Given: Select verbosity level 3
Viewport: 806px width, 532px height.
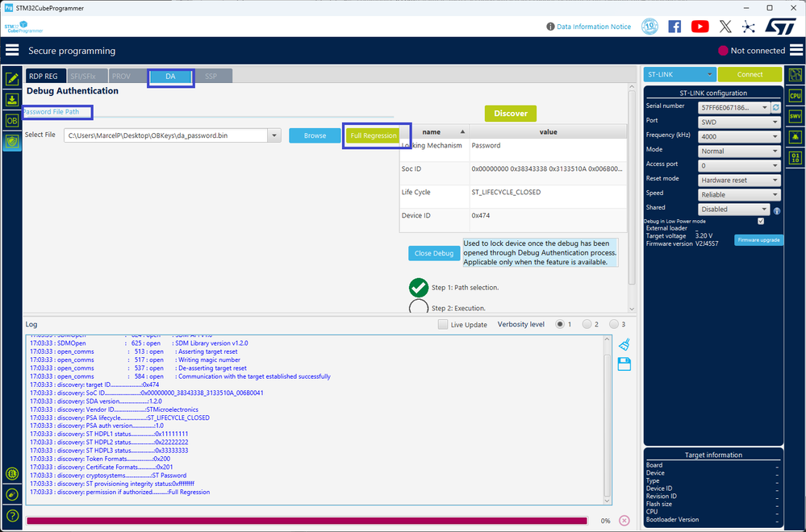Looking at the screenshot, I should click(x=614, y=324).
